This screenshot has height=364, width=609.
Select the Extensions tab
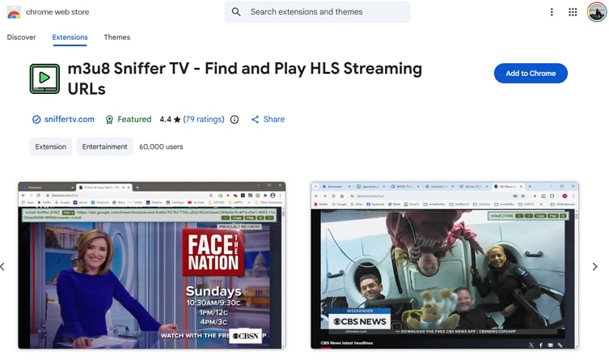[70, 37]
